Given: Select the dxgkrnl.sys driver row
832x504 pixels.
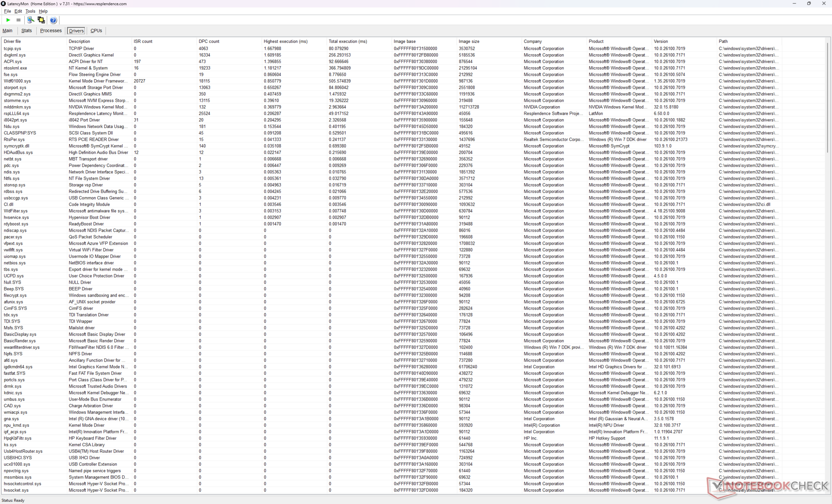Looking at the screenshot, I should [x=15, y=55].
